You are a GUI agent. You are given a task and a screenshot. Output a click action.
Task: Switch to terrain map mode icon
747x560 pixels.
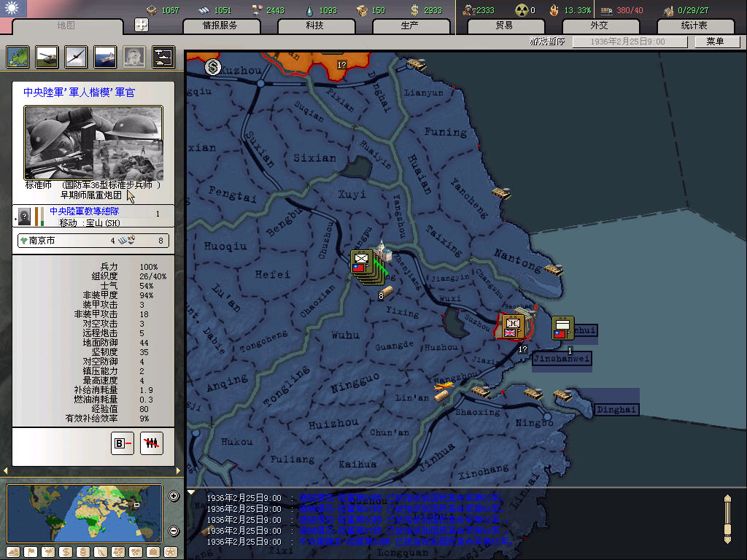[13, 552]
